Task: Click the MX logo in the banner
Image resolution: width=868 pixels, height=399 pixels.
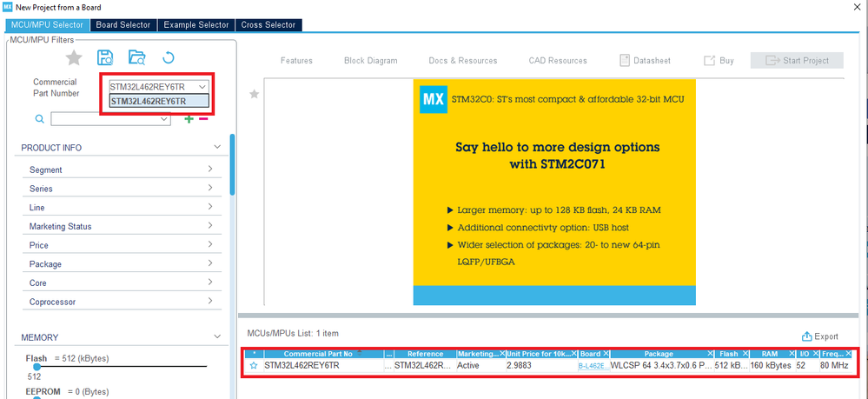Action: pyautogui.click(x=434, y=99)
